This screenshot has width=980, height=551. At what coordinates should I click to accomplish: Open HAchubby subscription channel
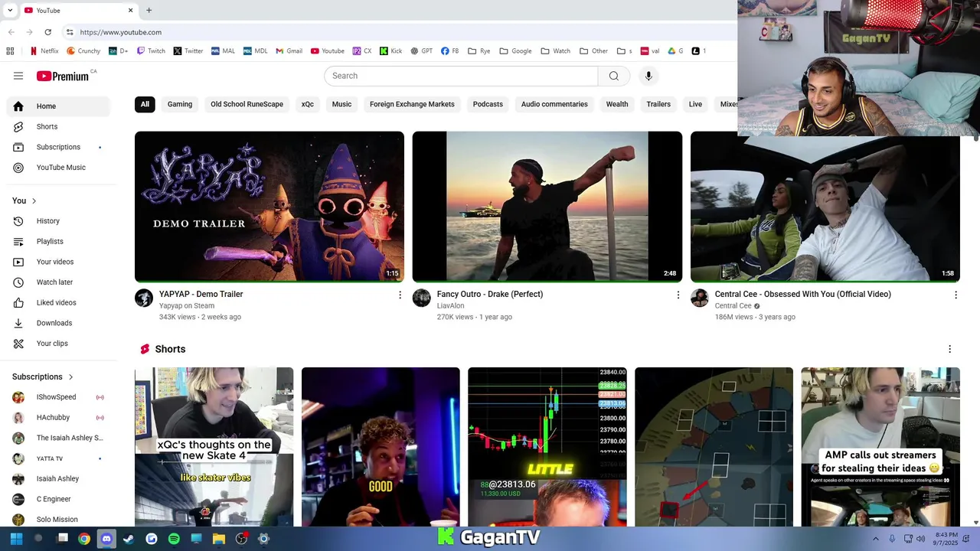click(58, 418)
